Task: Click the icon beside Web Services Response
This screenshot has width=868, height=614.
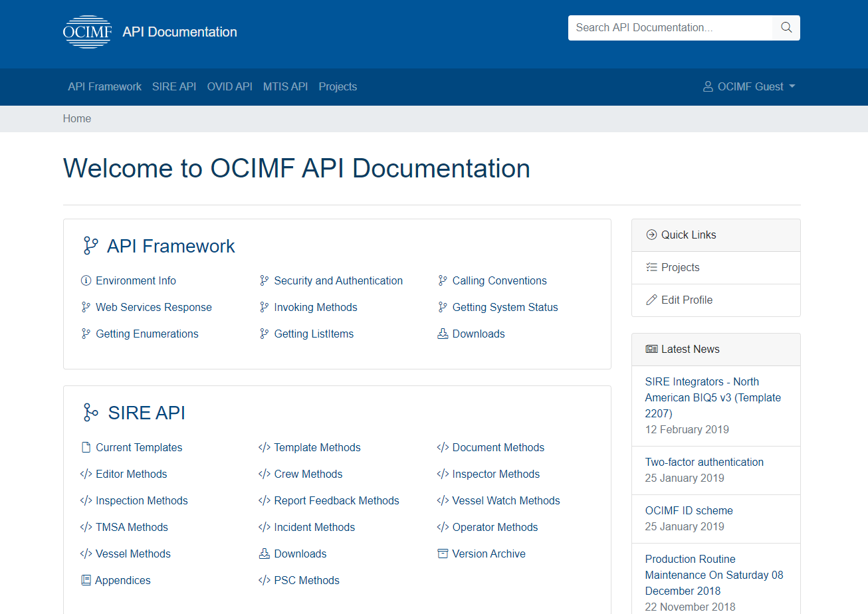Action: (86, 307)
